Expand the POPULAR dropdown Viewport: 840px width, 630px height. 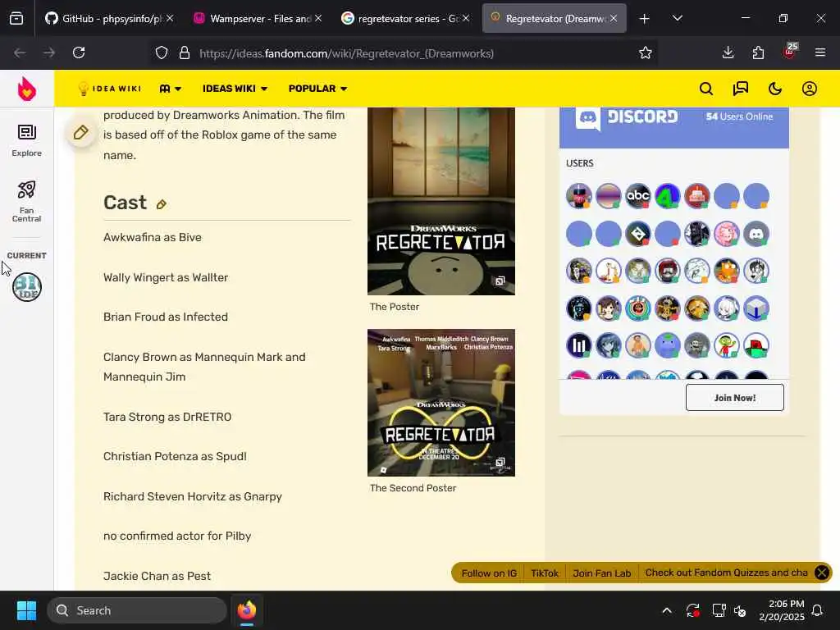(317, 89)
